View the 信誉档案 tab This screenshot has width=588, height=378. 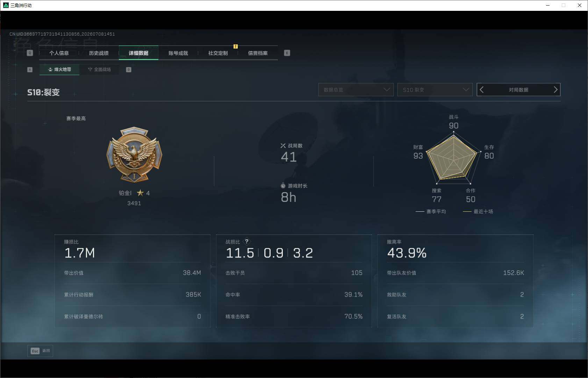point(258,53)
